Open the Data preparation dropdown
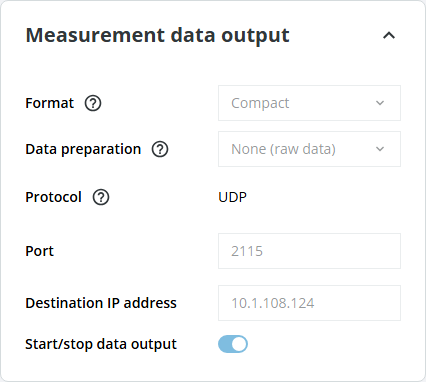This screenshot has width=426, height=382. [x=309, y=149]
